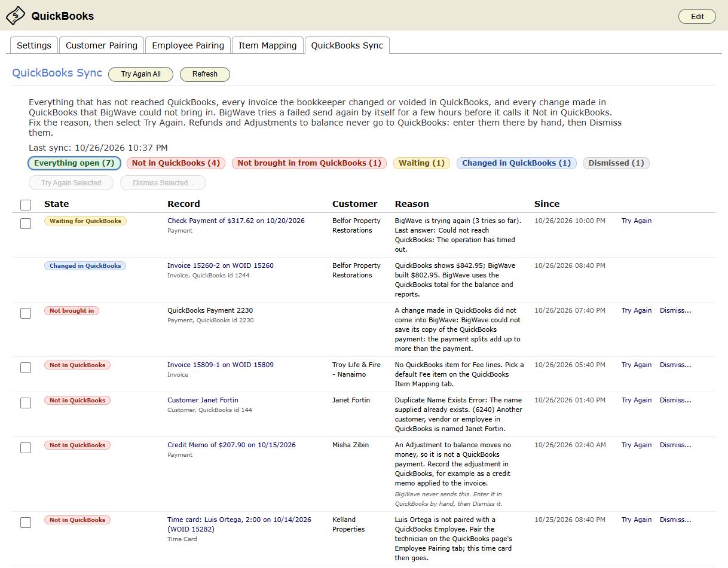Open Credit Memo of $207.90 record
Screen dimensions: 728x568
click(231, 445)
